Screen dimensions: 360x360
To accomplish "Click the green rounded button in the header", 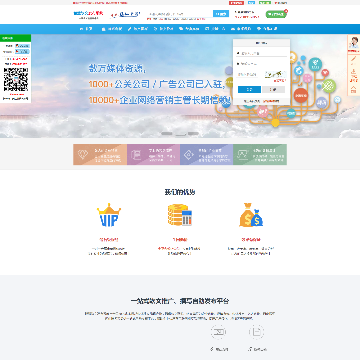I will (276, 14).
